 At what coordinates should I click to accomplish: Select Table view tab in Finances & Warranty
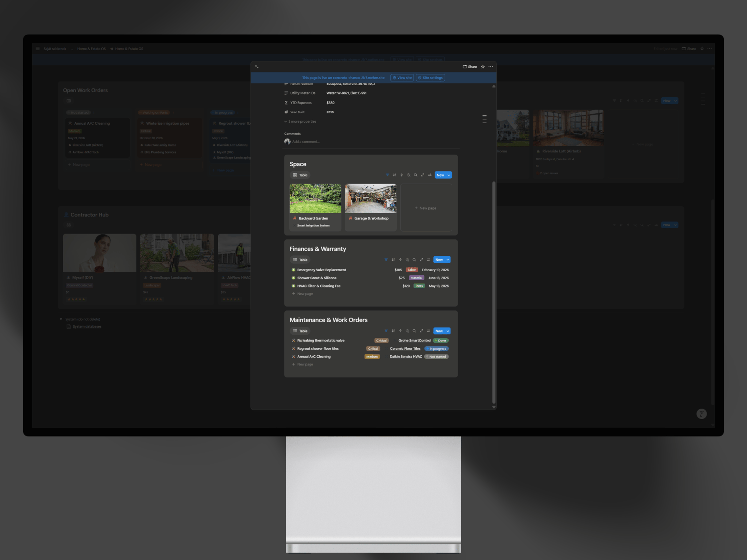[x=300, y=260]
